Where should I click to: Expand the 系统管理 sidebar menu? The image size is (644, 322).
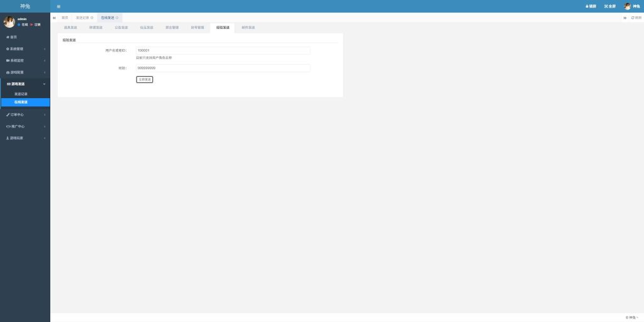click(x=25, y=48)
